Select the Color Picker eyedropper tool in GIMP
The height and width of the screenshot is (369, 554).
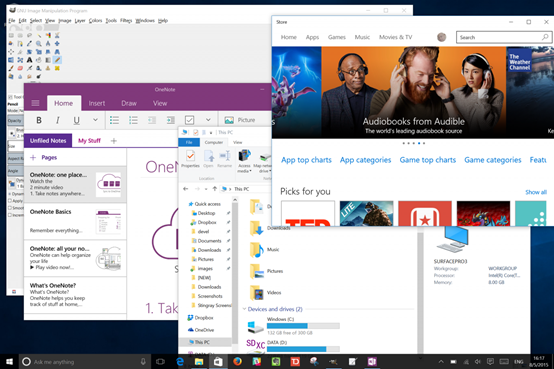coord(29,43)
